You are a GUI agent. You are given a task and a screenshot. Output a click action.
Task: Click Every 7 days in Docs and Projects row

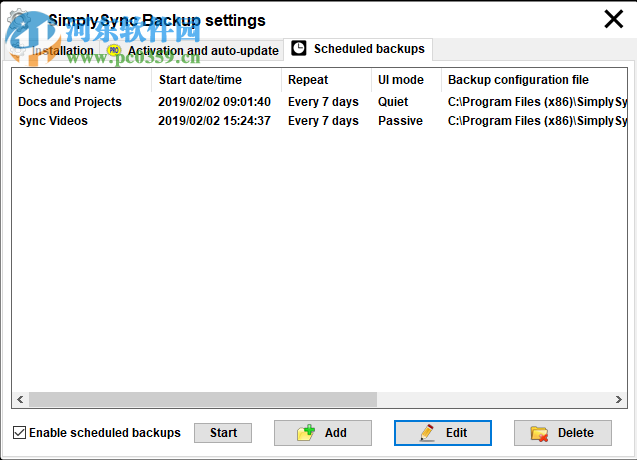323,102
